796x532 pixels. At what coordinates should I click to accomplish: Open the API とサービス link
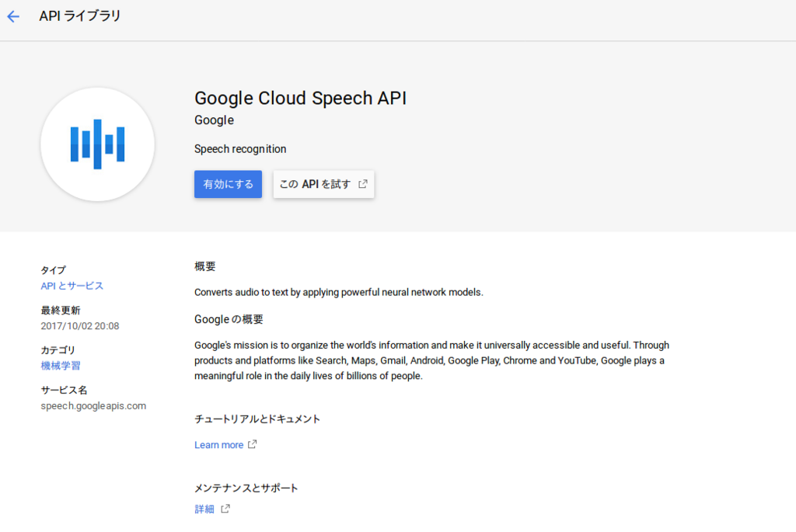point(72,286)
